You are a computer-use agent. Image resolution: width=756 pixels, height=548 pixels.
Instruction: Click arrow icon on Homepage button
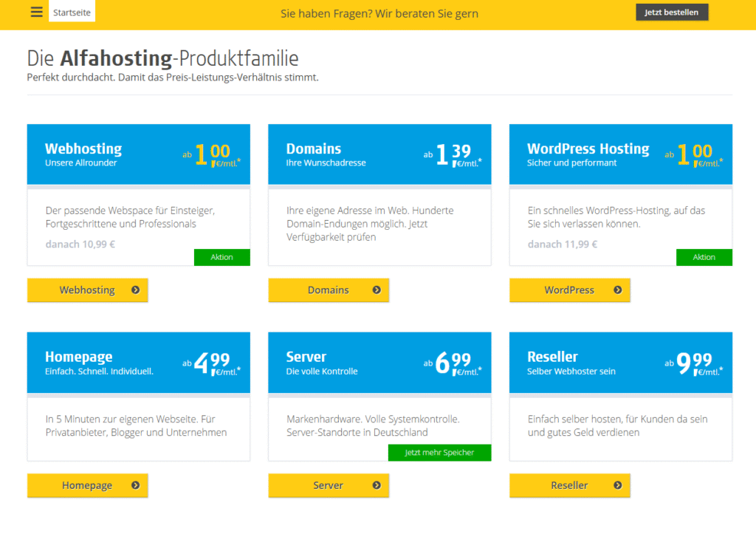point(136,485)
